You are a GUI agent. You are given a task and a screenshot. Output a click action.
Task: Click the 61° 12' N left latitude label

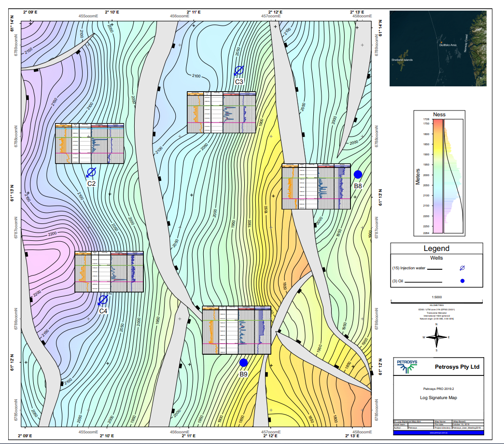pyautogui.click(x=12, y=362)
